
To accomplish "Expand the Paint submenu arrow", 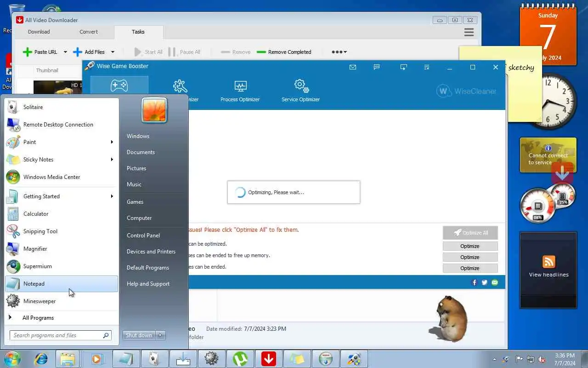I will point(112,142).
